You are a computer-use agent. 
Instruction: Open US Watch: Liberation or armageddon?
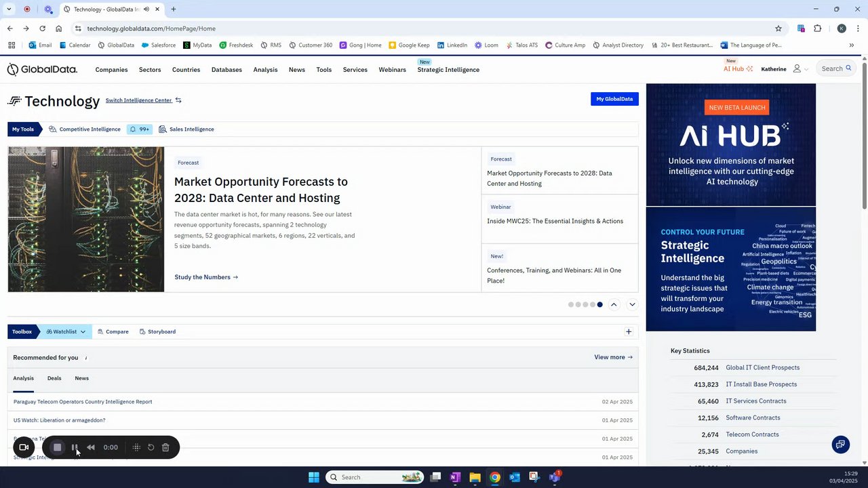click(x=59, y=420)
